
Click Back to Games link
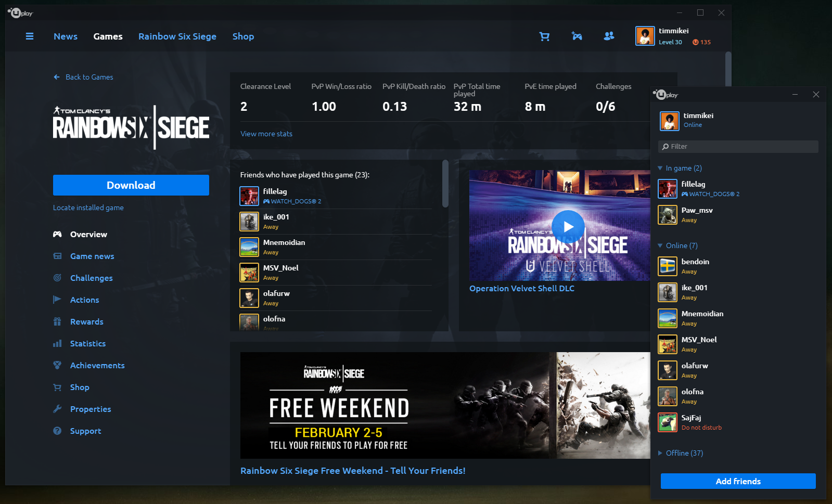coord(89,77)
